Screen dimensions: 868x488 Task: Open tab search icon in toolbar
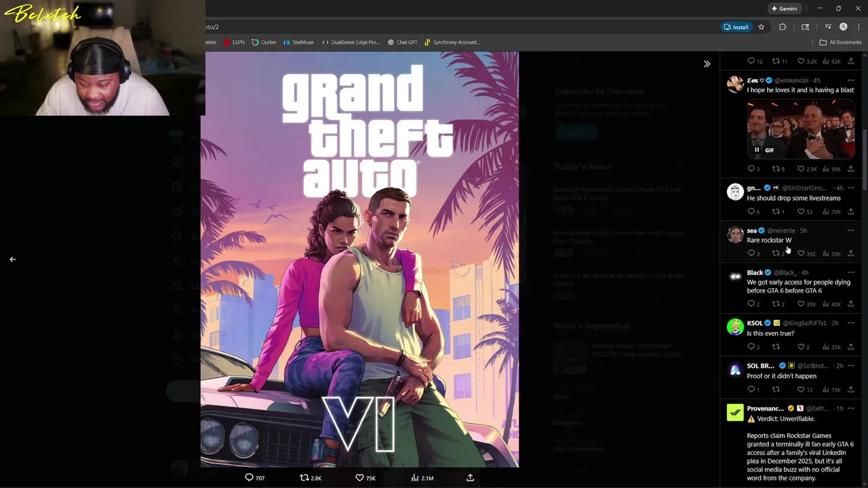coord(806,27)
